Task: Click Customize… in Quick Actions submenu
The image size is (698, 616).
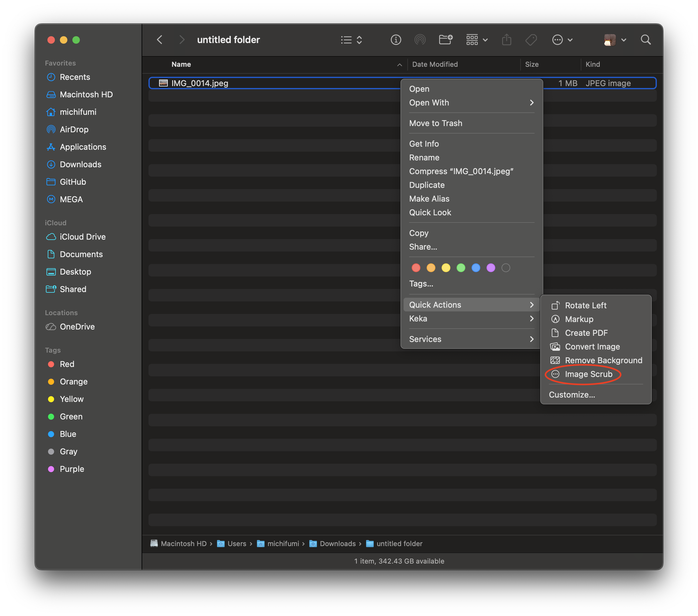Action: pyautogui.click(x=572, y=395)
